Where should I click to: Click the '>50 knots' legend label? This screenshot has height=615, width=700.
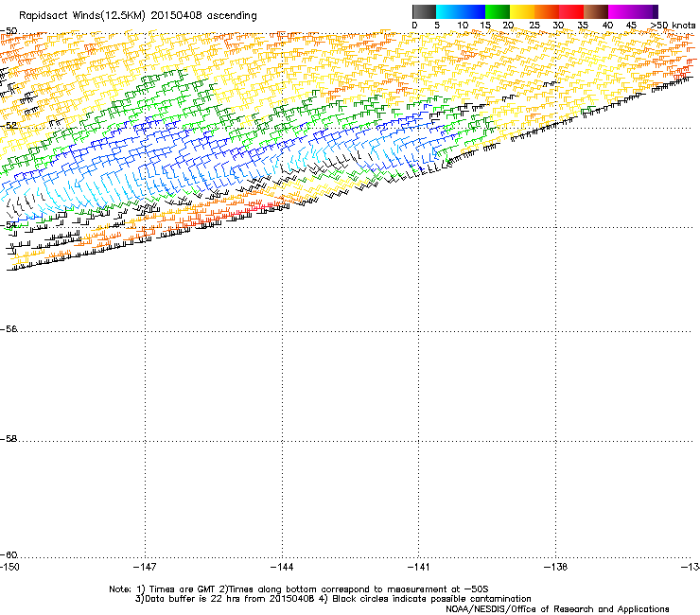click(673, 26)
